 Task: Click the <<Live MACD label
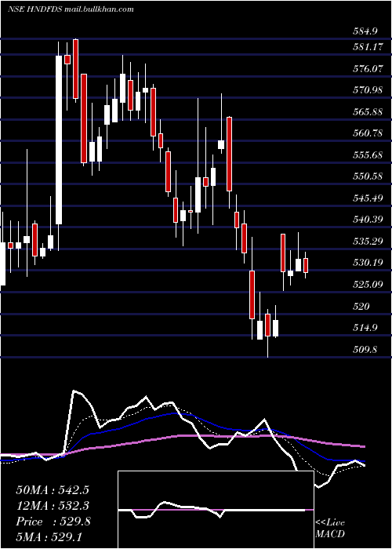click(x=330, y=528)
